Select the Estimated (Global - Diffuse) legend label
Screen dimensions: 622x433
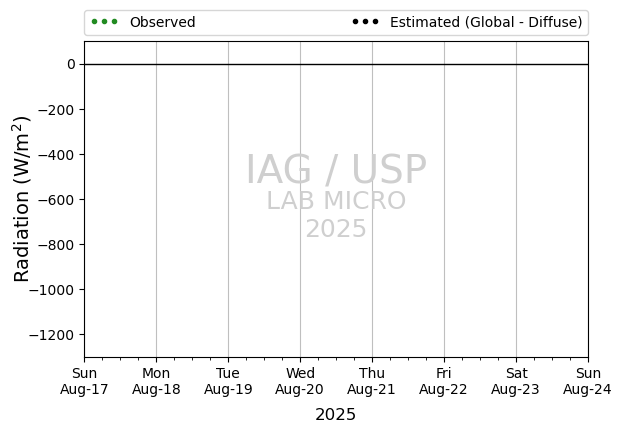tap(486, 22)
